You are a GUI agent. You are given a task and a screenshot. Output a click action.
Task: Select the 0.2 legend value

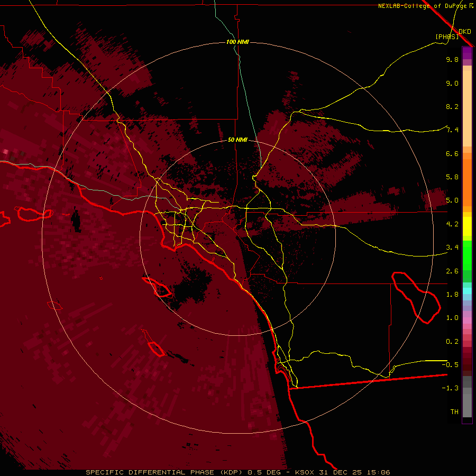click(452, 342)
